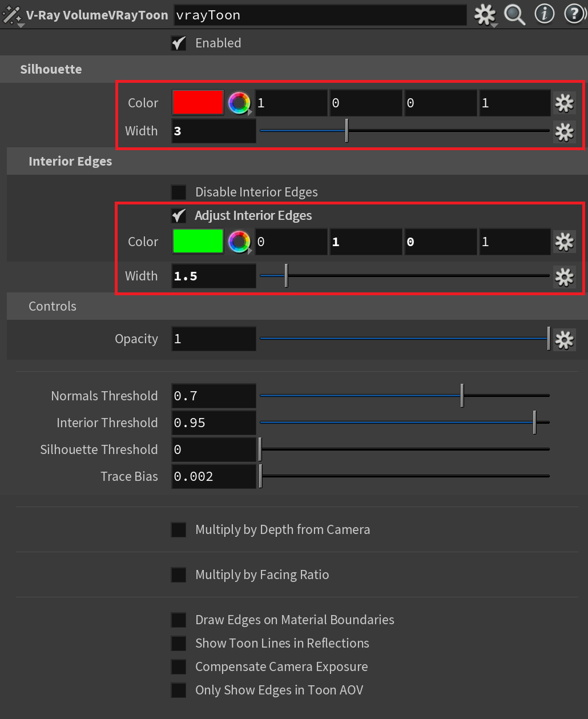Check Show Toon Lines in Reflections
The height and width of the screenshot is (719, 588).
(x=179, y=643)
